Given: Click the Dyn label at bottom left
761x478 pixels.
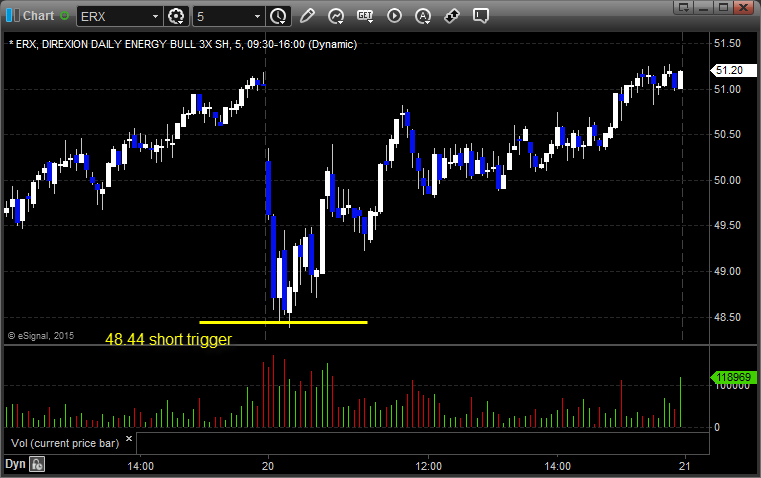Looking at the screenshot, I should (15, 464).
